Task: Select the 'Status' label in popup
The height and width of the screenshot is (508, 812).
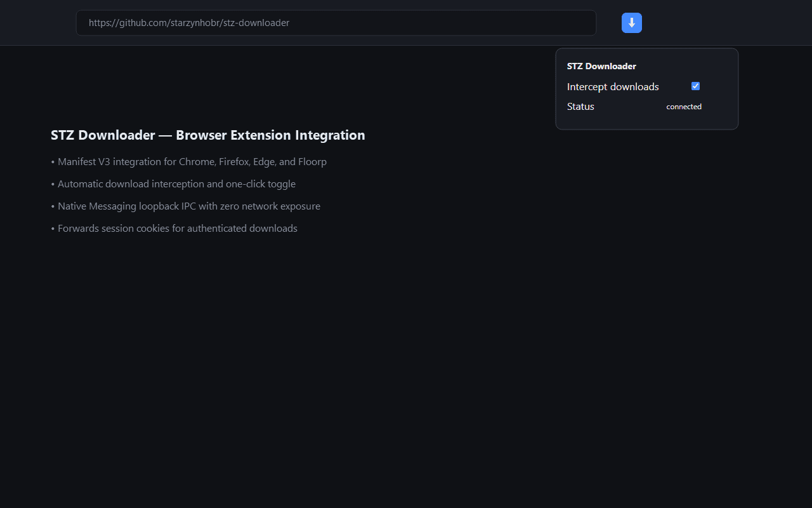Action: pos(580,107)
